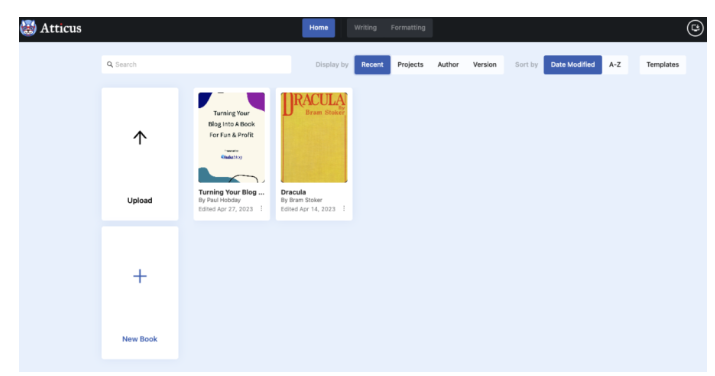Click 'By Bram Stoker' author text below cover

(x=301, y=200)
